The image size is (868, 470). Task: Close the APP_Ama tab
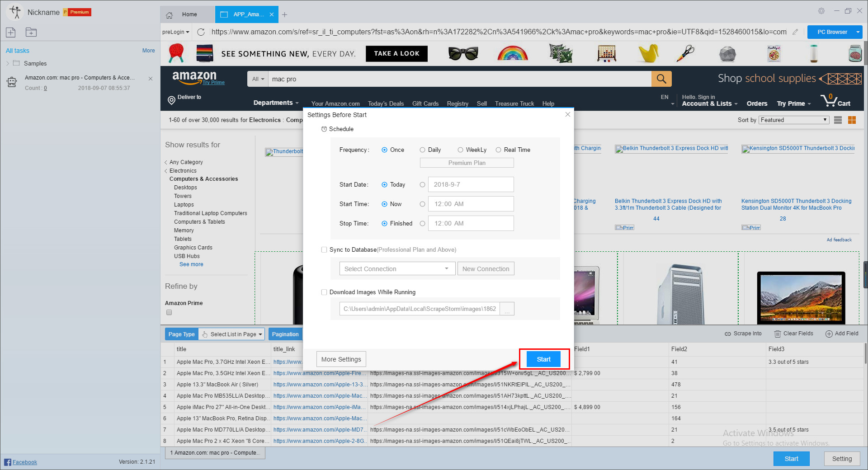272,14
